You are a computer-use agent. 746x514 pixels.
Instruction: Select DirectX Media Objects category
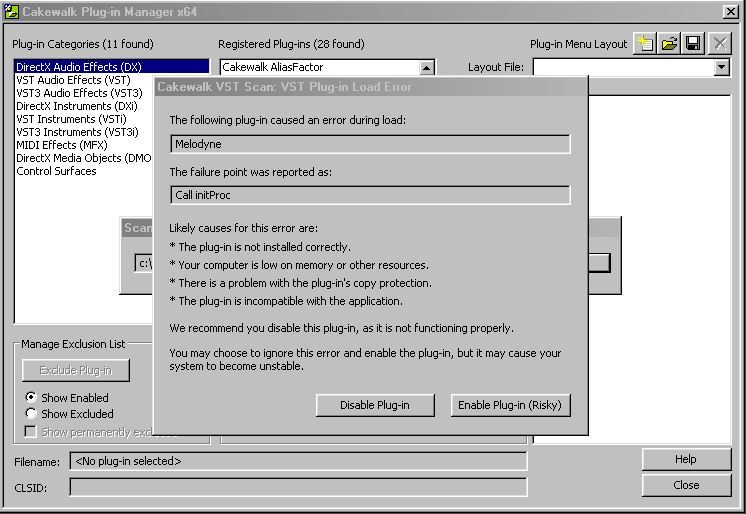[x=84, y=158]
